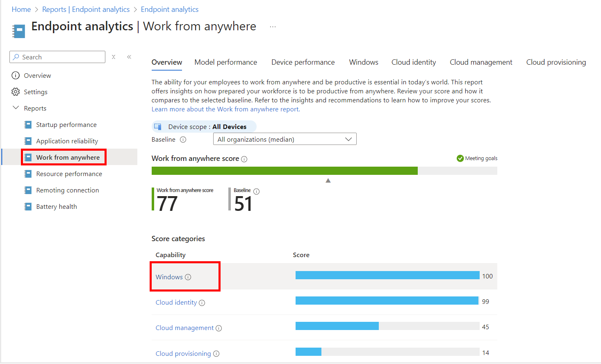Switch to the Cloud management tab

481,62
